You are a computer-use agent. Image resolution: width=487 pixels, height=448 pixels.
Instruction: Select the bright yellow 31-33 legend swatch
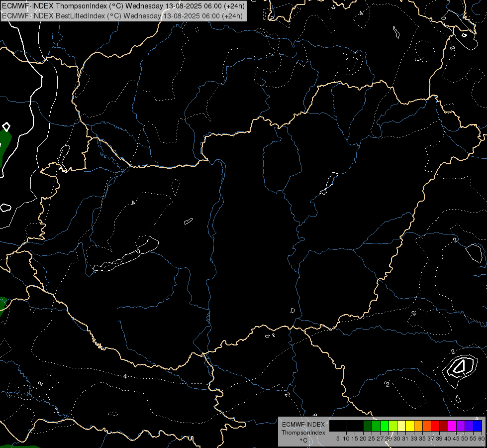click(x=410, y=426)
